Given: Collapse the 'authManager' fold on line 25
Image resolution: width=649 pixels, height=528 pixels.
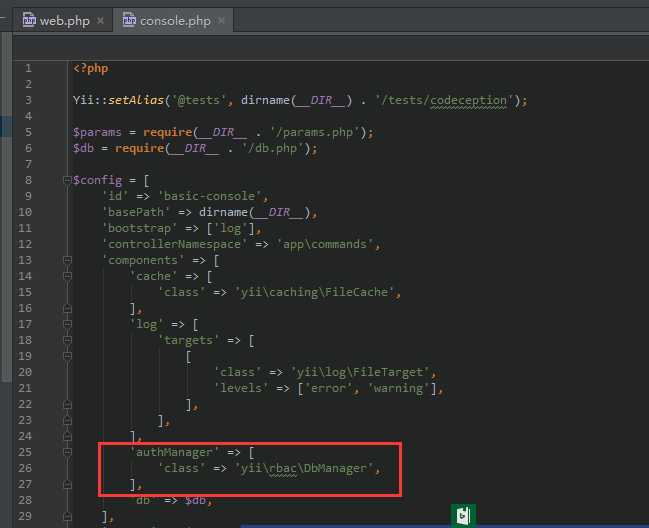Looking at the screenshot, I should point(67,452).
